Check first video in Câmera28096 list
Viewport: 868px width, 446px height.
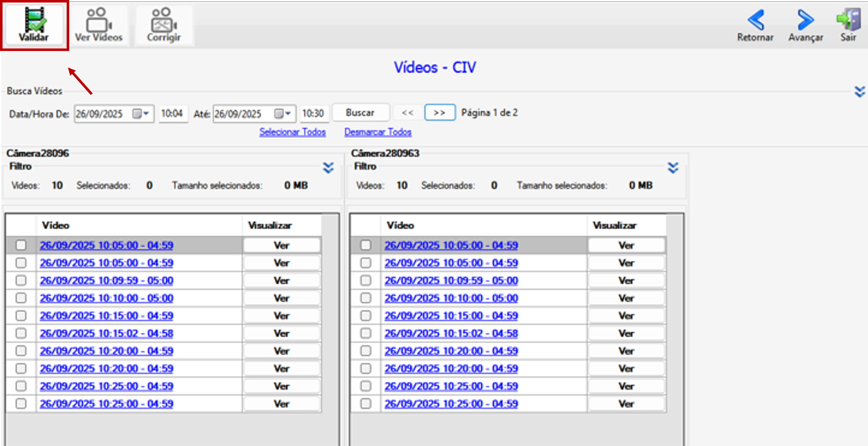click(21, 245)
